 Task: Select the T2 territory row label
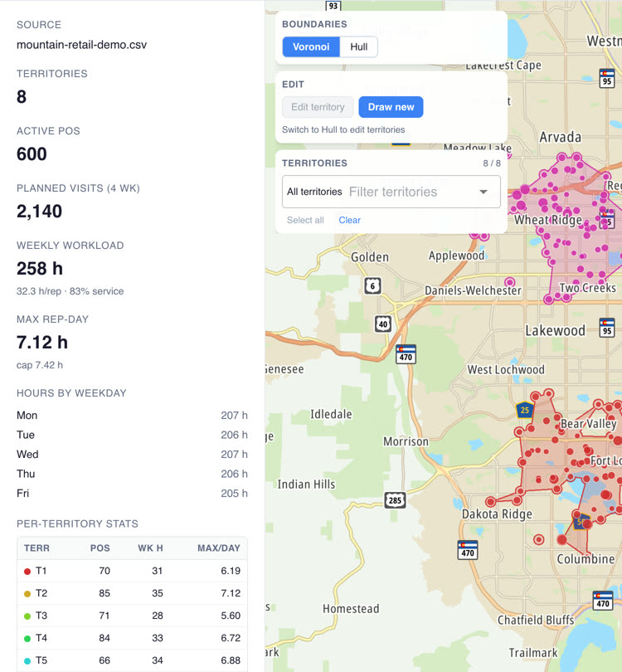point(41,593)
